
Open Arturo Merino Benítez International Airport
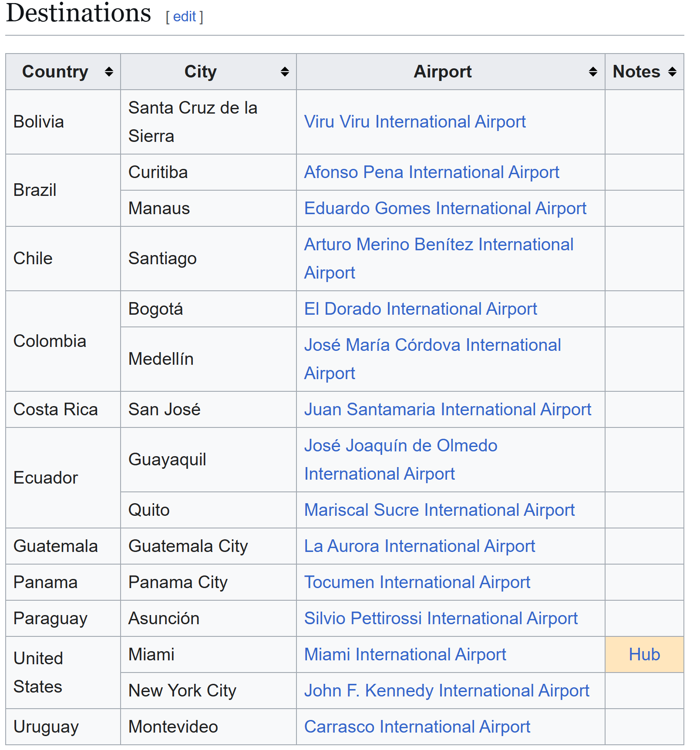tap(438, 245)
